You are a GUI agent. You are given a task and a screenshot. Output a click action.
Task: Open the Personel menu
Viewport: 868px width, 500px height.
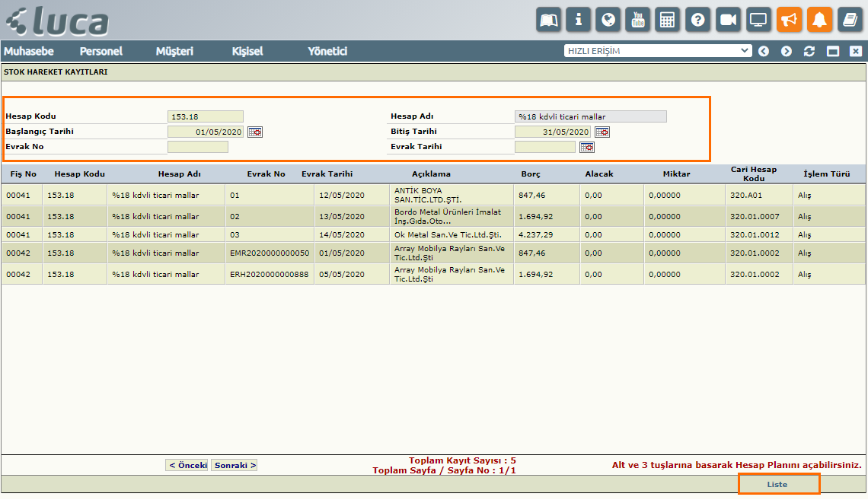[101, 52]
